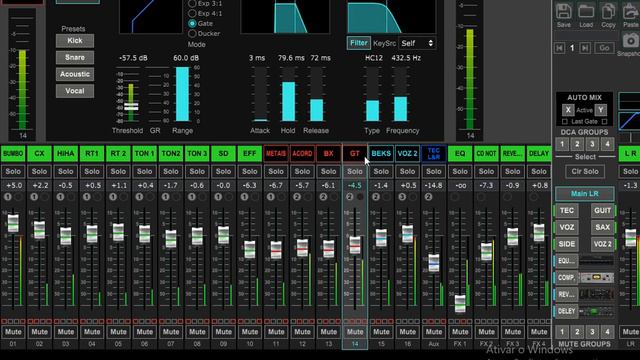Open the KeySrc Self dropdown
This screenshot has width=640, height=360.
coord(416,43)
